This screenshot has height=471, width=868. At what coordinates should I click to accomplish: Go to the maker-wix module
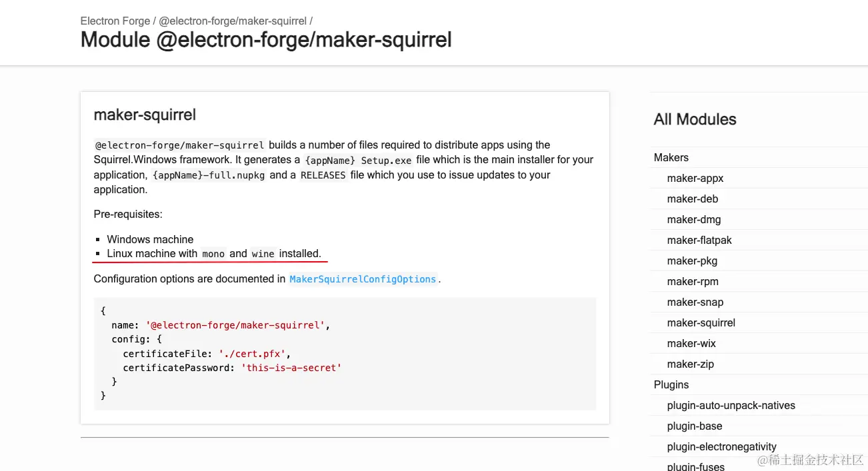pos(691,344)
